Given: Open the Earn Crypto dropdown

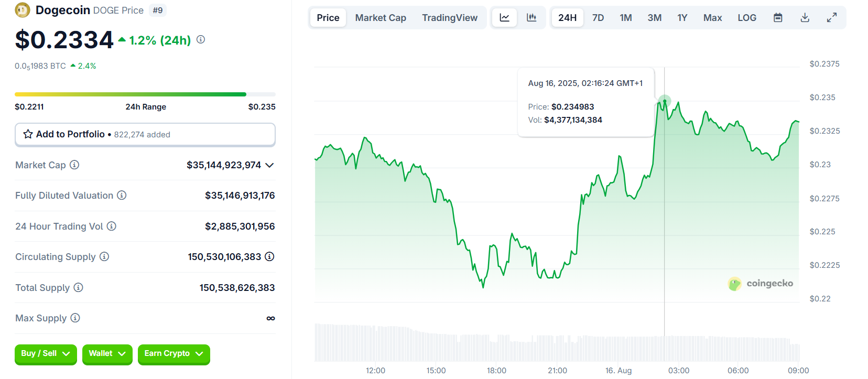Looking at the screenshot, I should [x=174, y=354].
